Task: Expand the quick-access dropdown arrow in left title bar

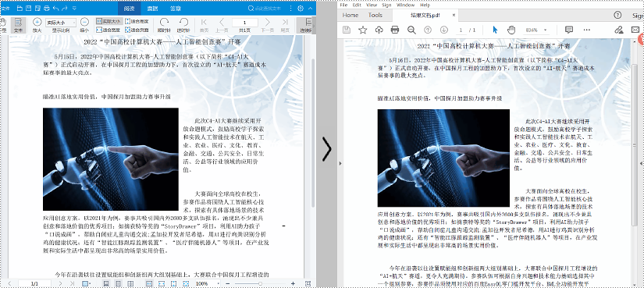Action: pos(74,9)
